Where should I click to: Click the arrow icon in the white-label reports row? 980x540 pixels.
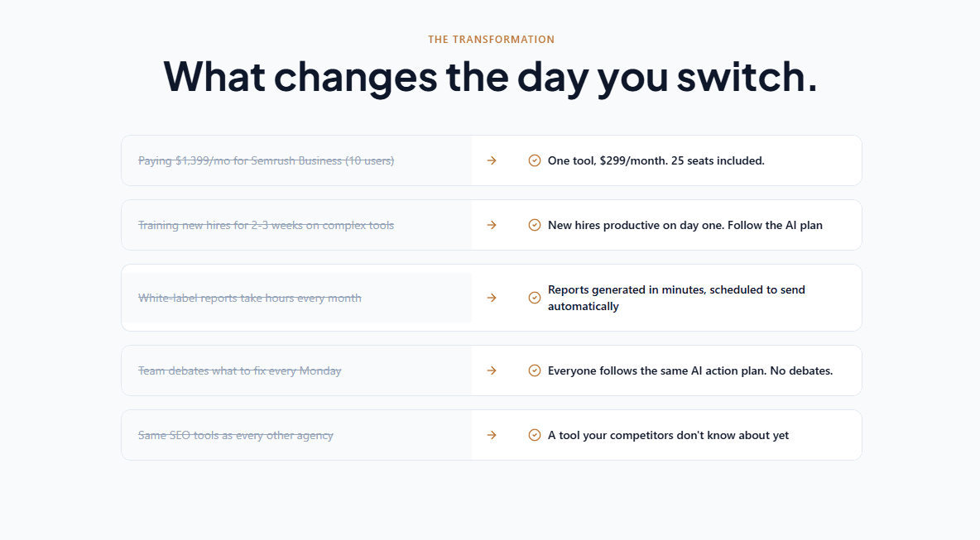point(492,298)
